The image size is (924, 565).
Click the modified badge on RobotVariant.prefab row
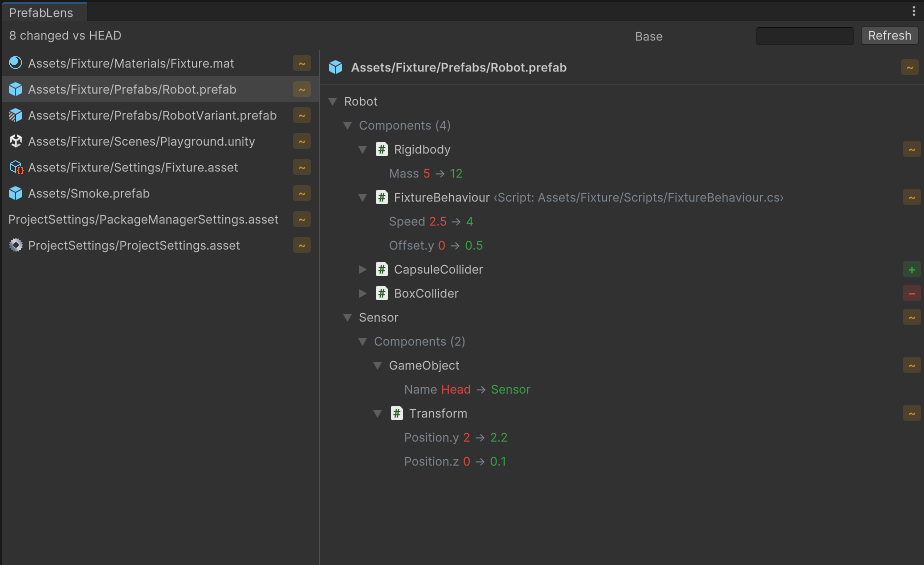tap(302, 115)
